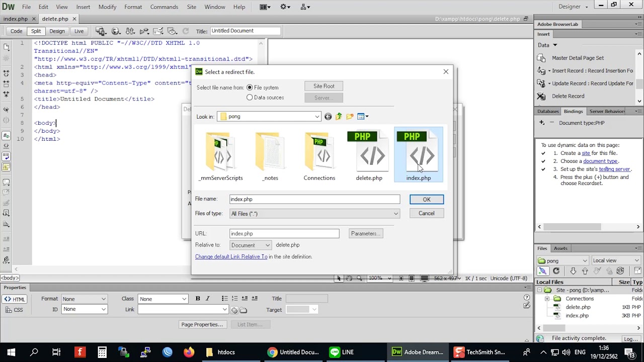Open layout menu icon in application bar
644x362 pixels.
(x=266, y=7)
